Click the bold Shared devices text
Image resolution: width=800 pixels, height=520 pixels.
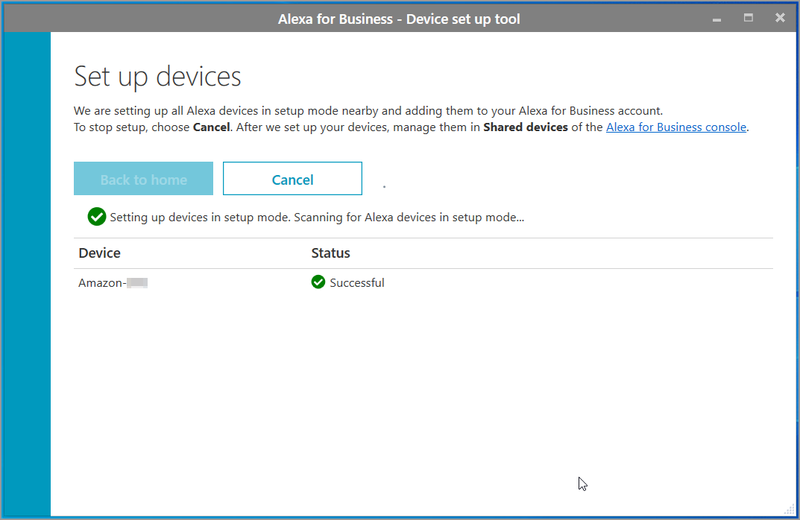click(526, 127)
